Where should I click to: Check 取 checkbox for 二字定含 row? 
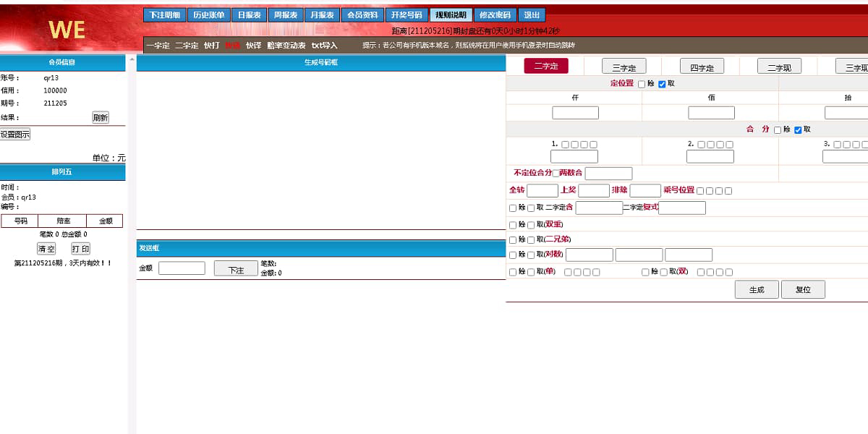(531, 208)
